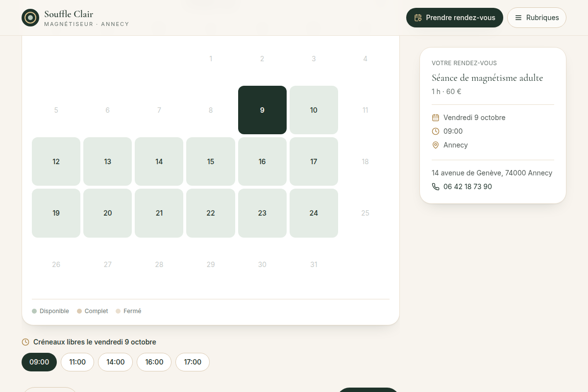Click the location pin icon beside Annecy

(x=436, y=145)
